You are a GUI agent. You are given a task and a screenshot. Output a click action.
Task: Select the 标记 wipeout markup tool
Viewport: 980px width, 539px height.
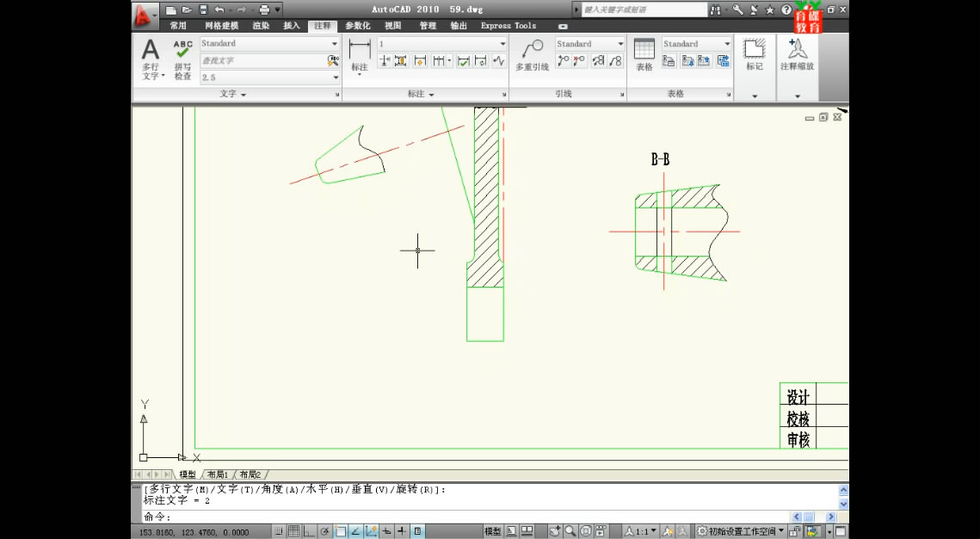tap(755, 55)
